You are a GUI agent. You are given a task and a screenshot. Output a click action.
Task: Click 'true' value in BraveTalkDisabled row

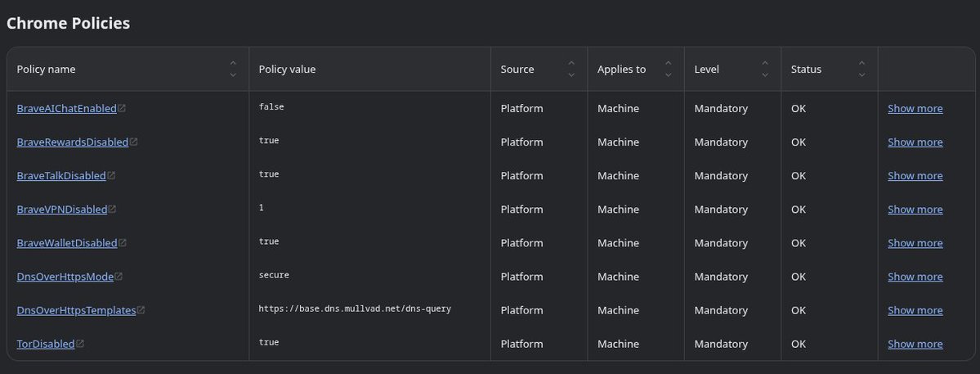[x=269, y=174]
